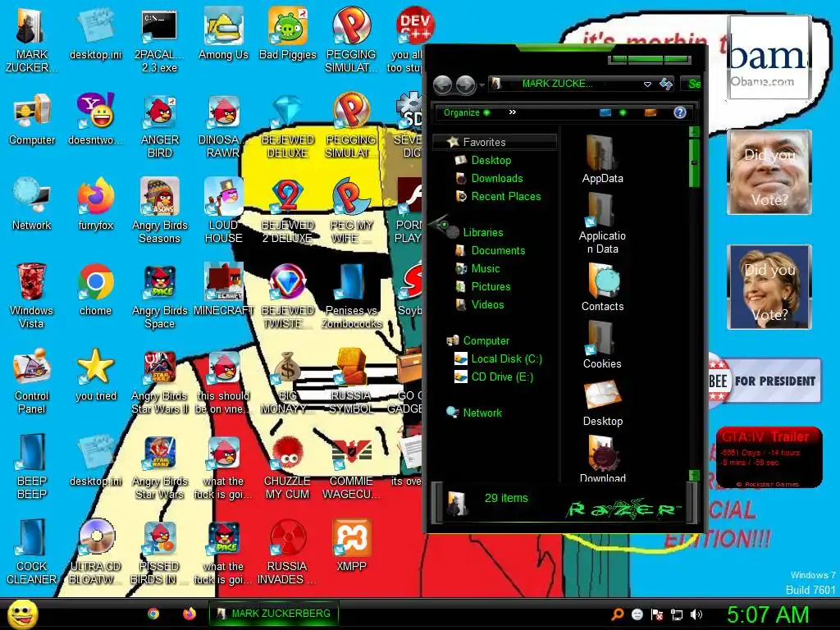Select the LOUD HOUSE desktop icon

223,212
